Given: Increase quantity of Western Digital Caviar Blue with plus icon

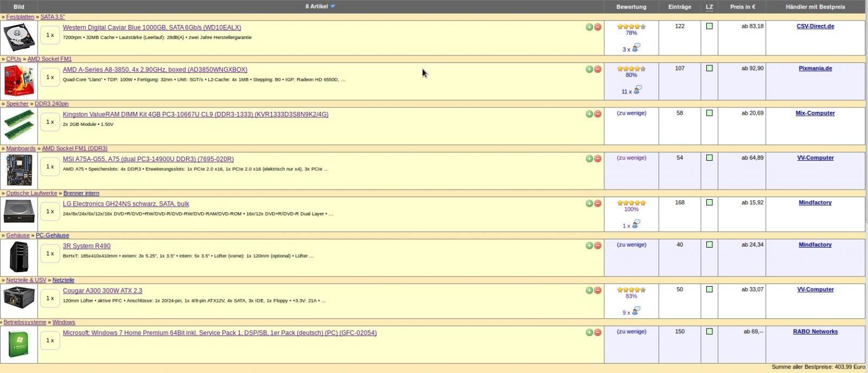Looking at the screenshot, I should pos(589,27).
